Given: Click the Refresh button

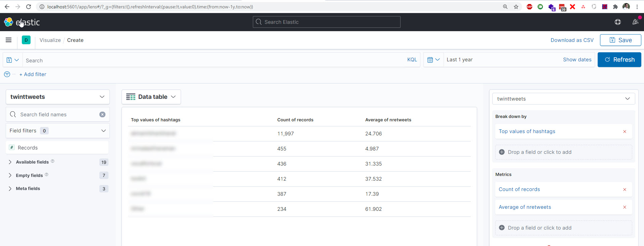Looking at the screenshot, I should point(619,60).
